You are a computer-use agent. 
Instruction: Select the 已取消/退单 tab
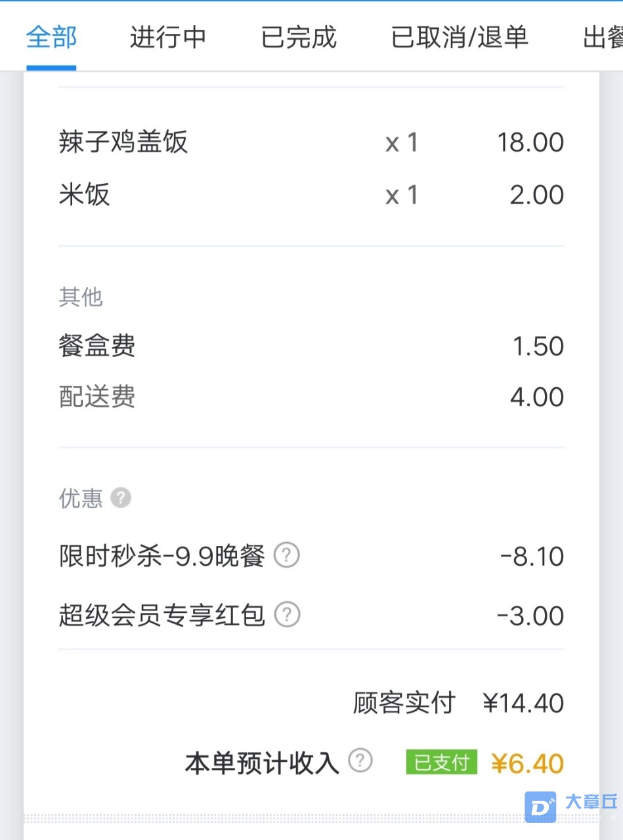460,37
